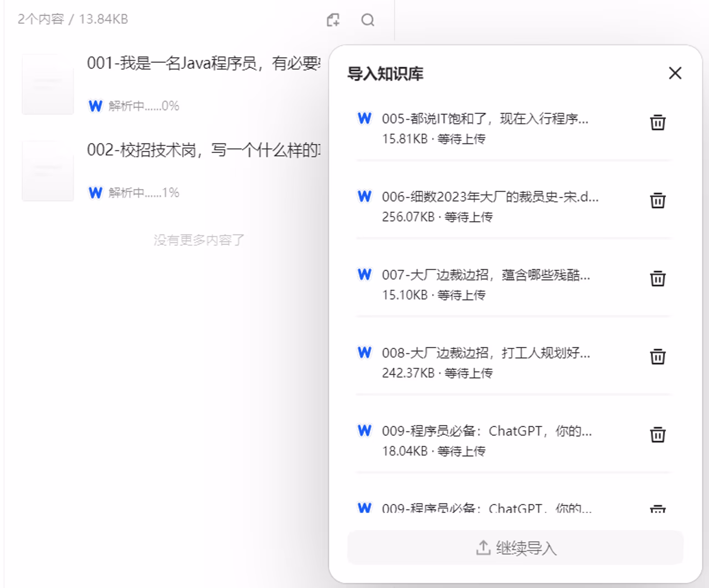Click the 256.07KB · 等待上传 status
709x588 pixels.
pyautogui.click(x=437, y=217)
